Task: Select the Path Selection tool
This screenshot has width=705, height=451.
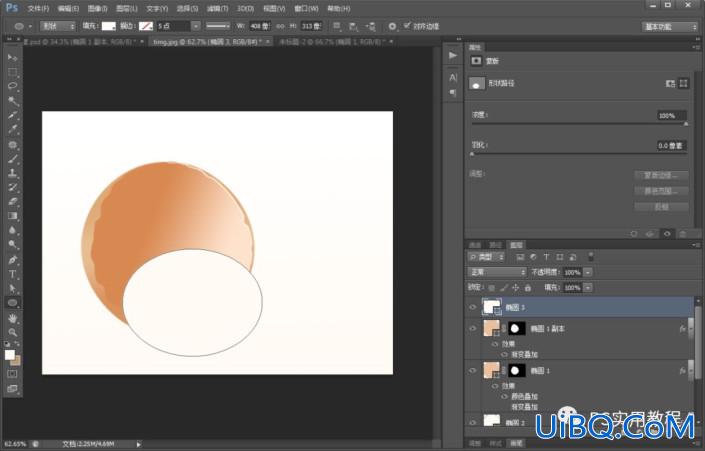Action: (x=13, y=288)
